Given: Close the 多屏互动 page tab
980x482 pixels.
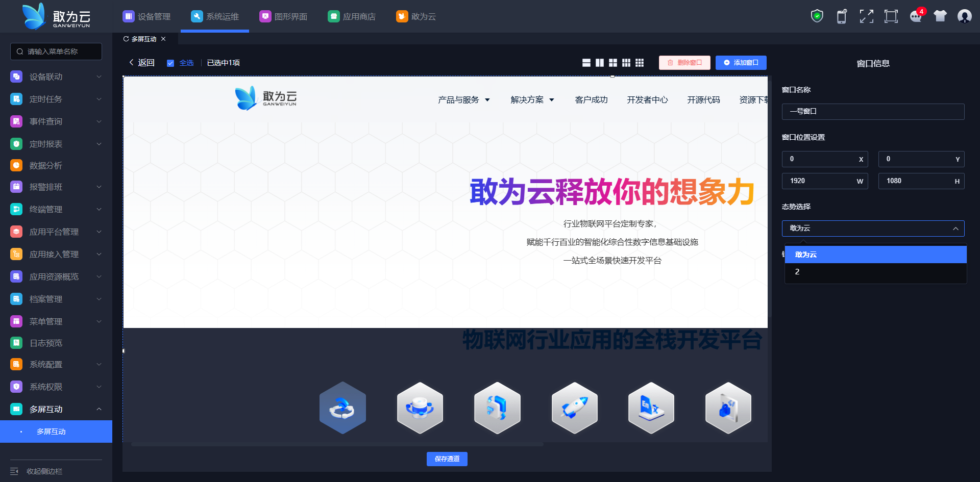Looking at the screenshot, I should click(163, 39).
